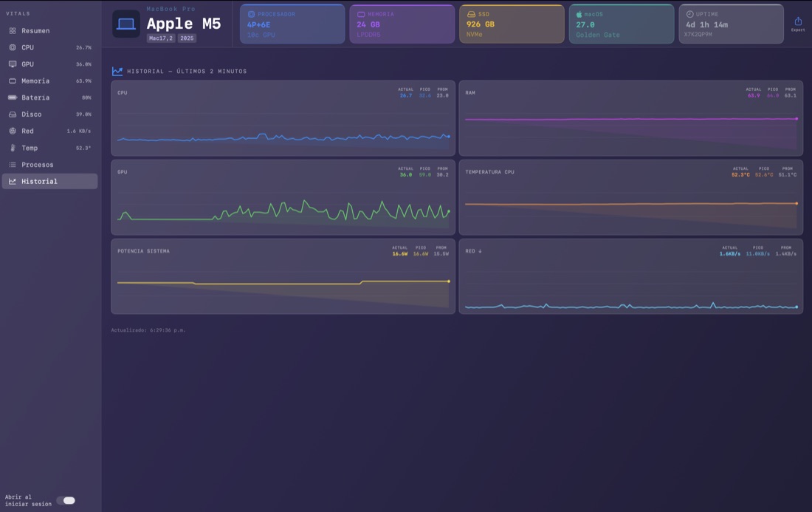Screen dimensions: 812x512
Task: Click the Procesos list icon in sidebar
Action: 13,165
